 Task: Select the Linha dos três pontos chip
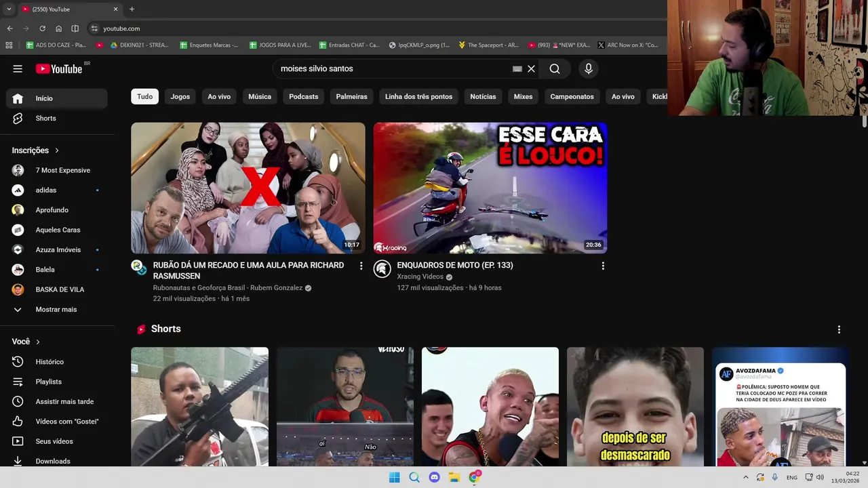point(418,96)
